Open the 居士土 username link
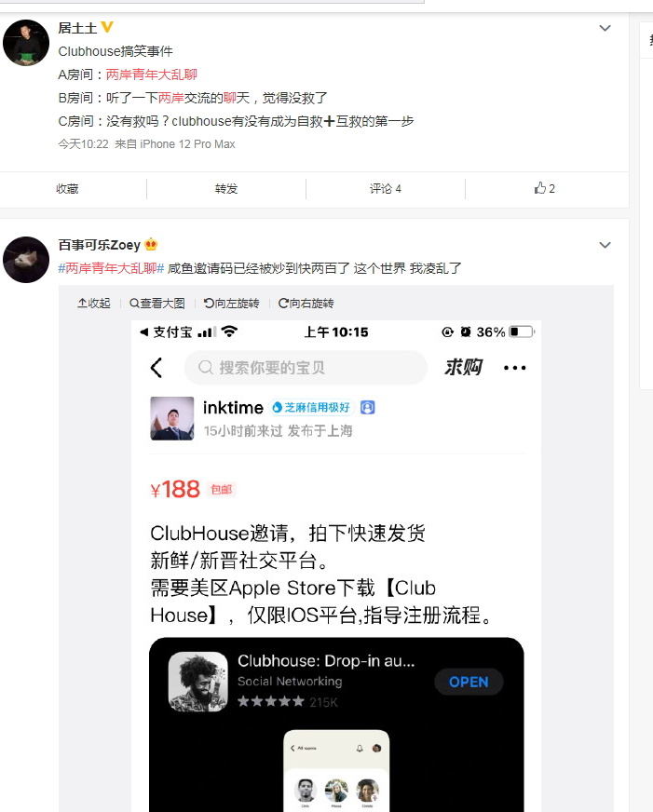653x812 pixels. [x=77, y=28]
